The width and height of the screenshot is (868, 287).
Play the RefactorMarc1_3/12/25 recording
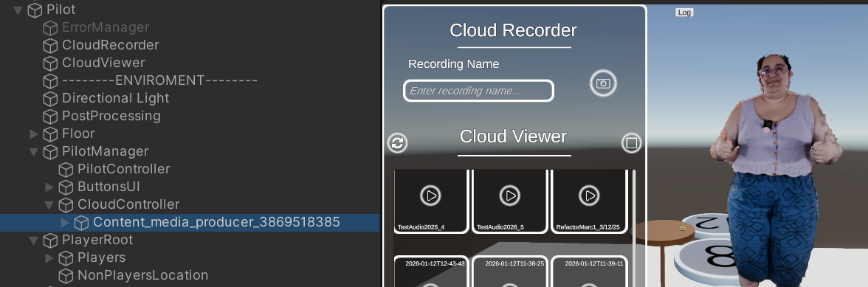[590, 196]
